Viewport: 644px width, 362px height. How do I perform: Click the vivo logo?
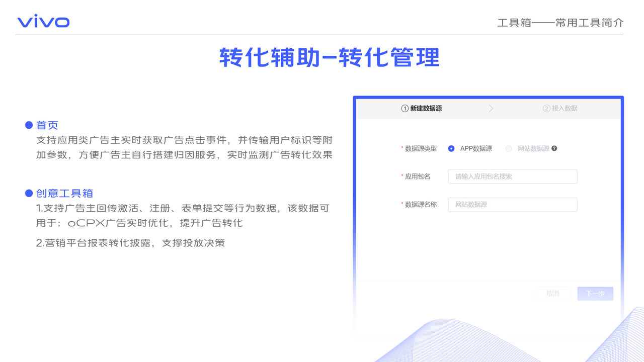click(x=43, y=22)
